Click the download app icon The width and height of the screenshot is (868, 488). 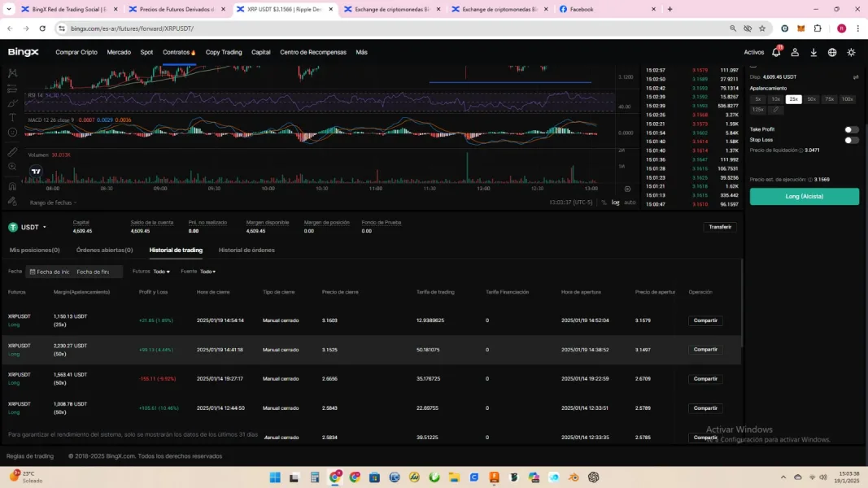click(x=813, y=52)
